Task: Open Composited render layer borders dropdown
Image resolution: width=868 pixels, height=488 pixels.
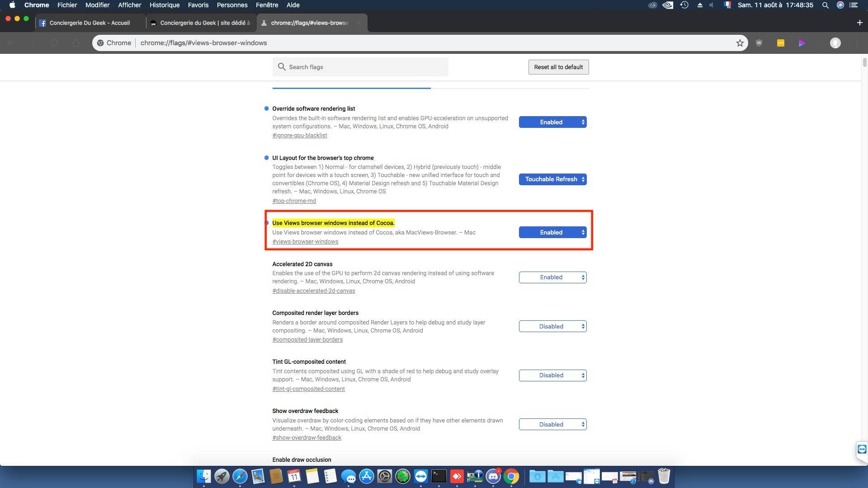Action: 552,326
